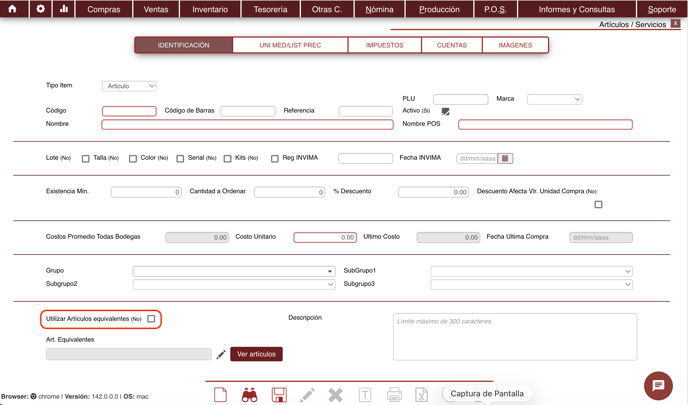Click the Cantidad a Ordenar field
The height and width of the screenshot is (405, 688).
point(290,192)
